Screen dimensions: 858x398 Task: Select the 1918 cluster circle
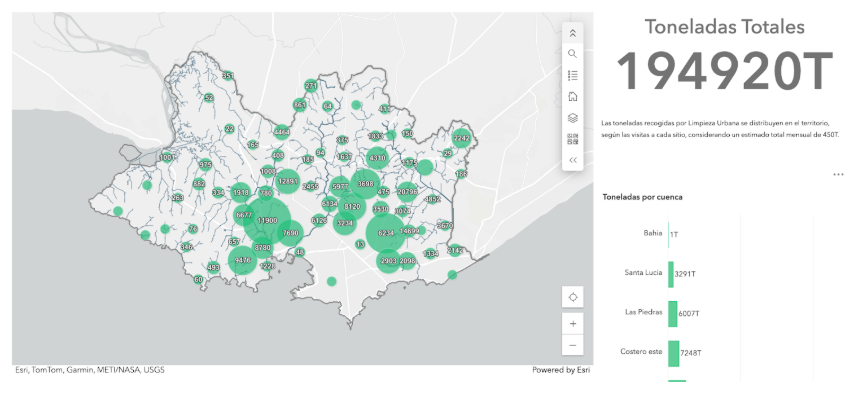point(240,193)
